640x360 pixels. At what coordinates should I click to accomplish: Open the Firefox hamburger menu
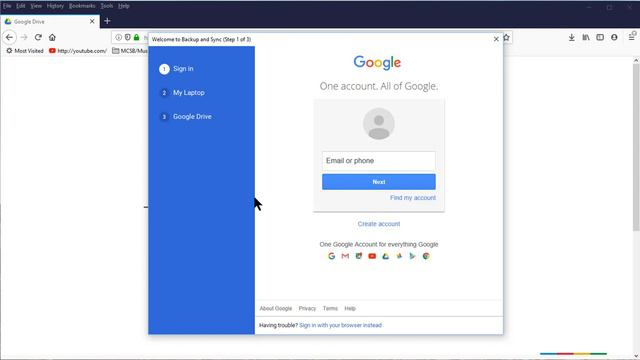(x=631, y=38)
